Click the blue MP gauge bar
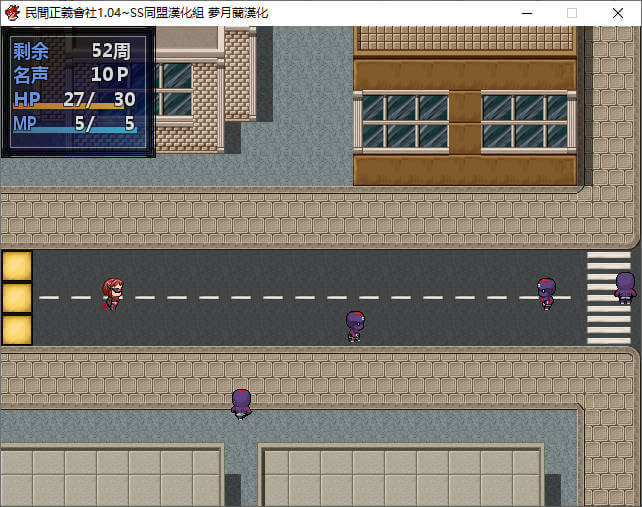This screenshot has height=507, width=642. (x=75, y=131)
